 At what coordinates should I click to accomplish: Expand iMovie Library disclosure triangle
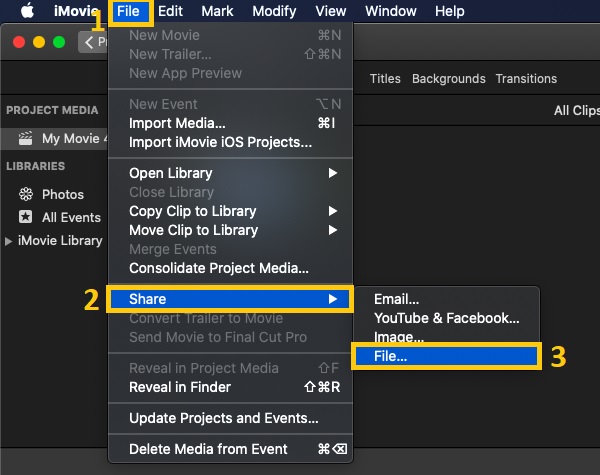[8, 241]
